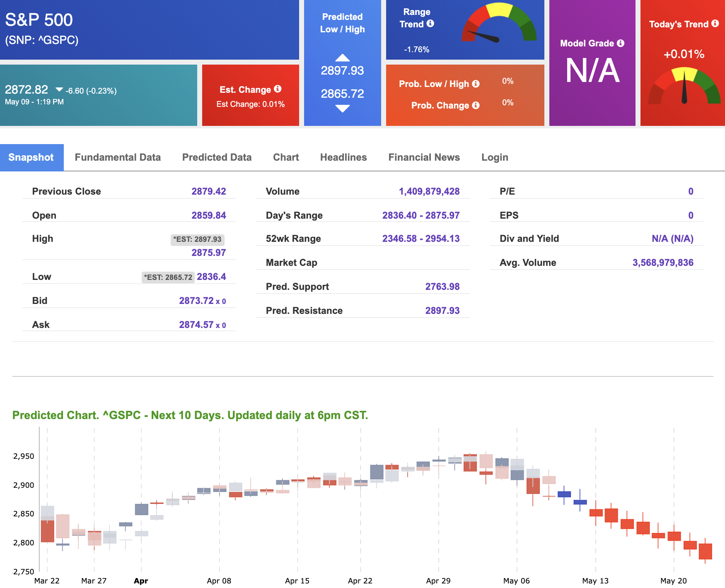Click the Today's Trend gauge
Viewport: 725px width, 588px height.
click(684, 86)
